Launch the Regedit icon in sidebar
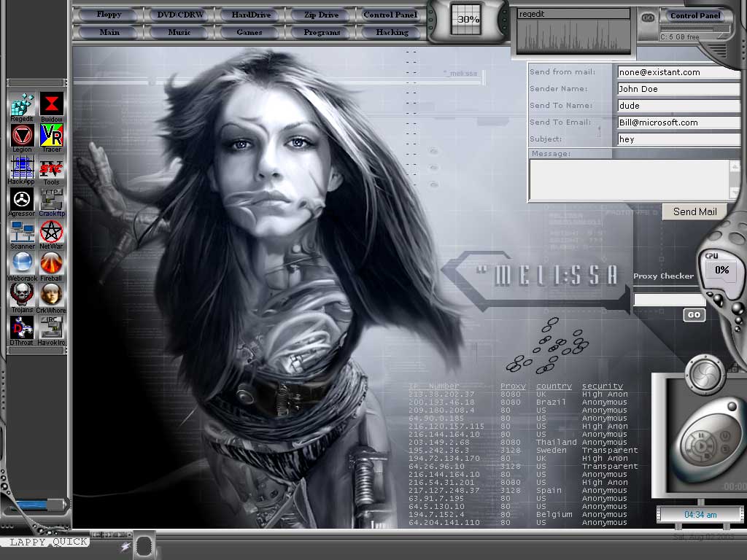The image size is (747, 560). pos(22,104)
